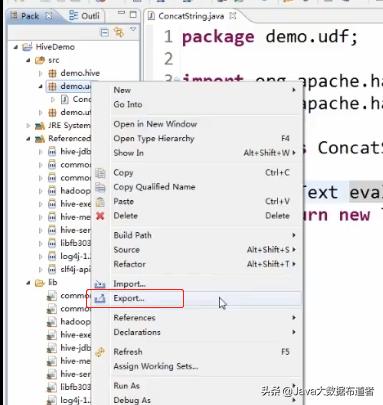Viewport: 383px width, 405px height.
Task: Select the Conc Java file icon
Action: pyautogui.click(x=65, y=99)
